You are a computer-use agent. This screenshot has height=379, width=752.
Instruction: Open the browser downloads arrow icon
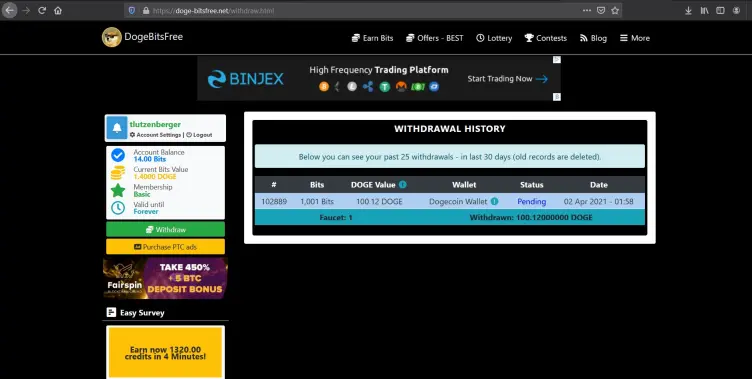(x=688, y=10)
